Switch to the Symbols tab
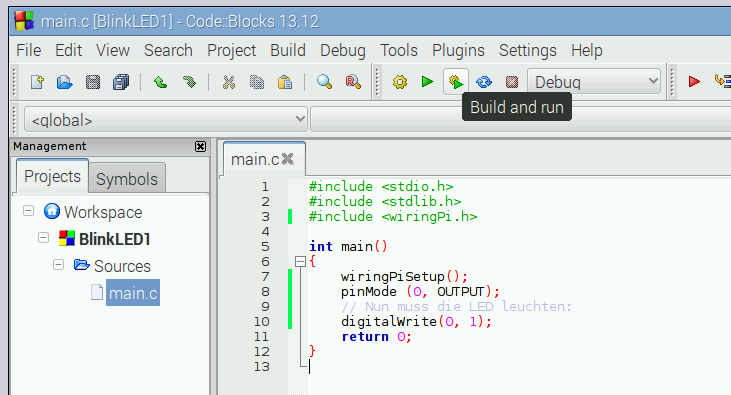 pos(127,179)
